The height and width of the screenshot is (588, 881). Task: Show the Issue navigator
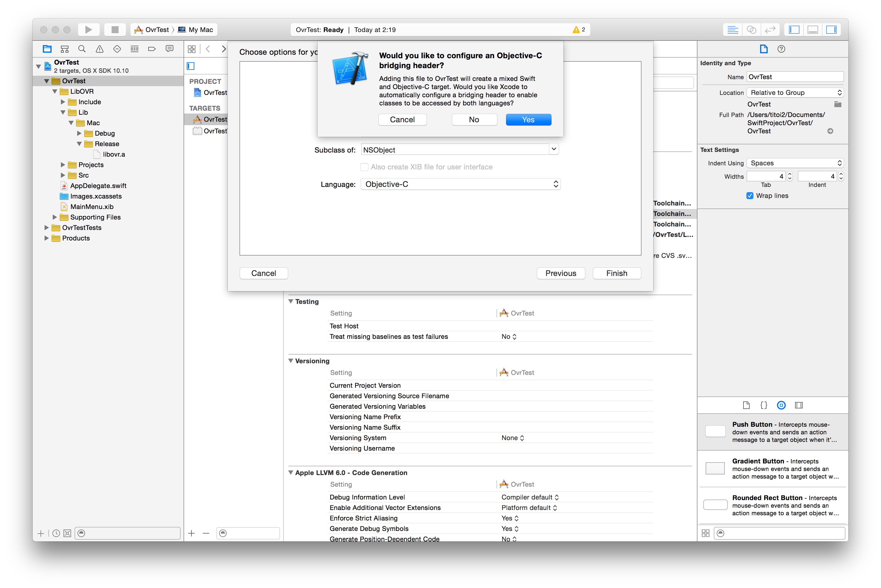point(99,49)
